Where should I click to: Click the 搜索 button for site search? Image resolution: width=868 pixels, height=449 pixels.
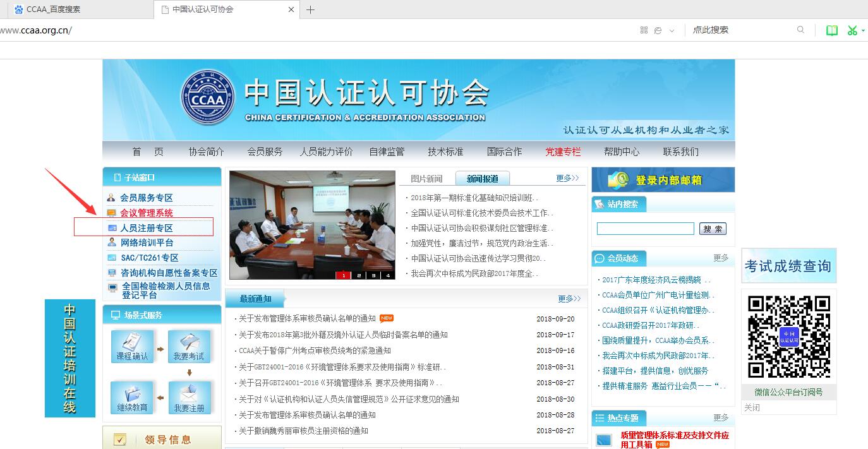(x=713, y=229)
